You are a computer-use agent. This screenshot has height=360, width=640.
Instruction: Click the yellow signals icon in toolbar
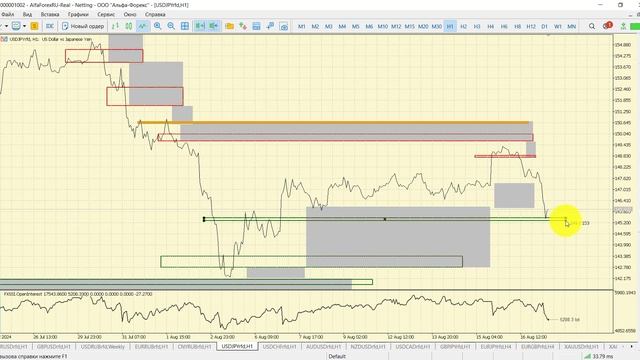(34, 26)
